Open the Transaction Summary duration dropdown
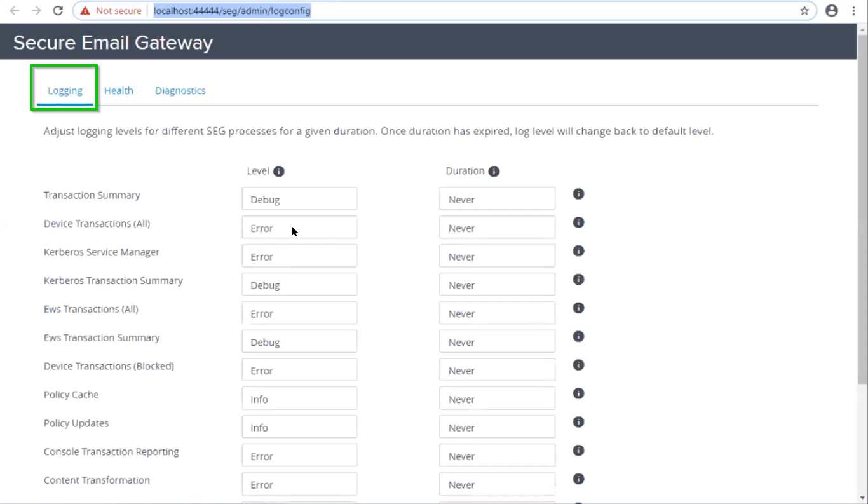Screen dimensions: 868x504 (x=497, y=198)
